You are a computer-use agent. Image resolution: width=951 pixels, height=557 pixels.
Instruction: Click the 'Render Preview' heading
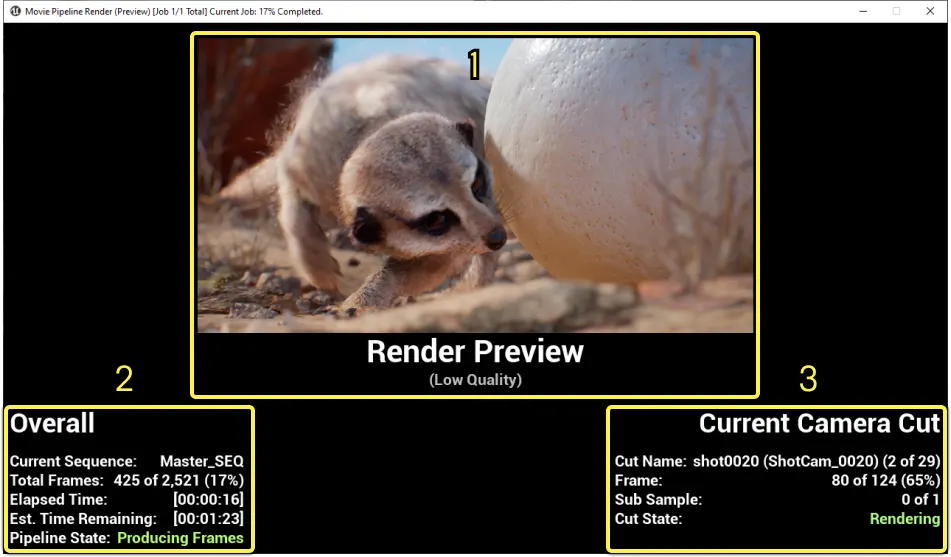click(x=475, y=351)
